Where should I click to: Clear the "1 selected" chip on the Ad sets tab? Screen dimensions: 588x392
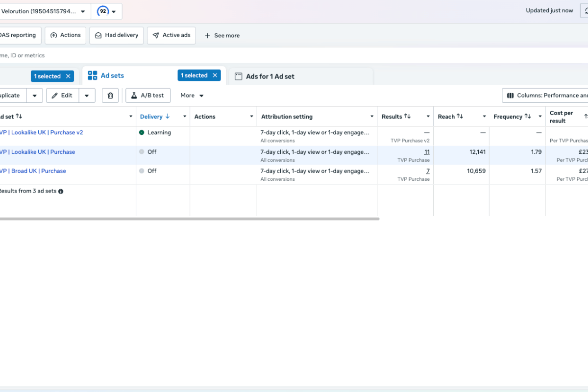215,75
